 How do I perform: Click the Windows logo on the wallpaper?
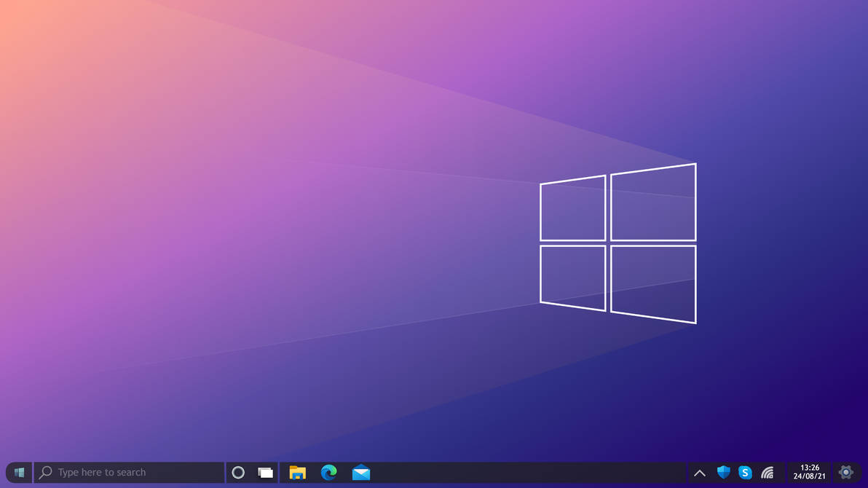pyautogui.click(x=618, y=244)
